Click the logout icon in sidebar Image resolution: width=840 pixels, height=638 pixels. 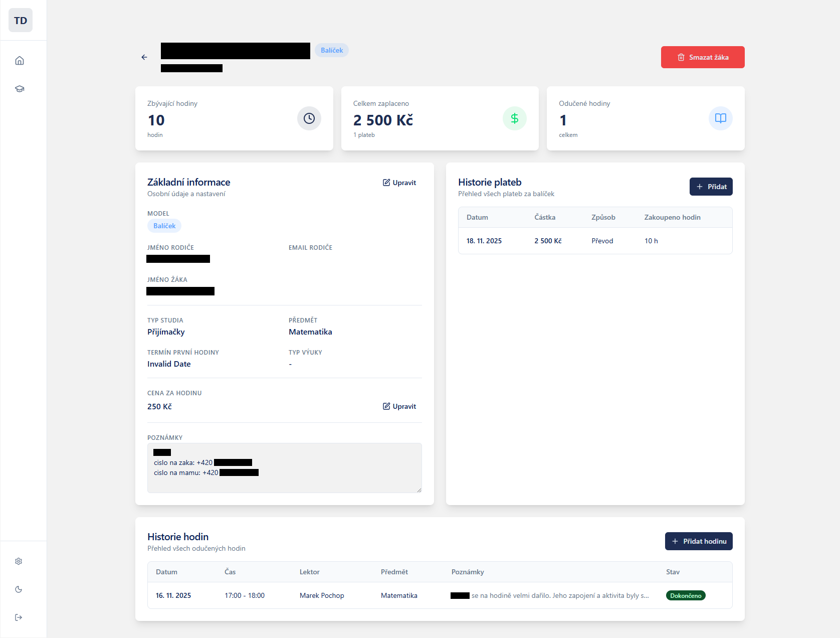tap(19, 617)
